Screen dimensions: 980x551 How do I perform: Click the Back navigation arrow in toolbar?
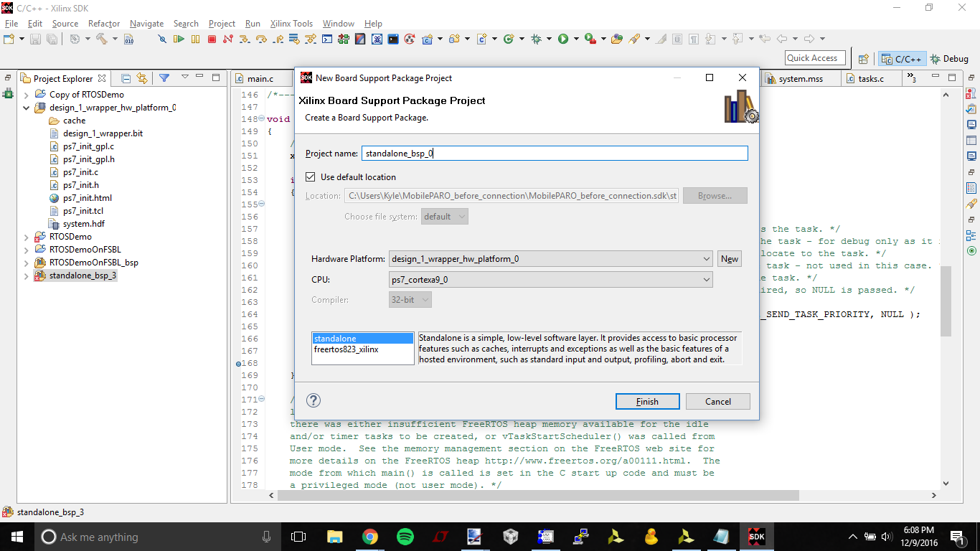[x=783, y=39]
